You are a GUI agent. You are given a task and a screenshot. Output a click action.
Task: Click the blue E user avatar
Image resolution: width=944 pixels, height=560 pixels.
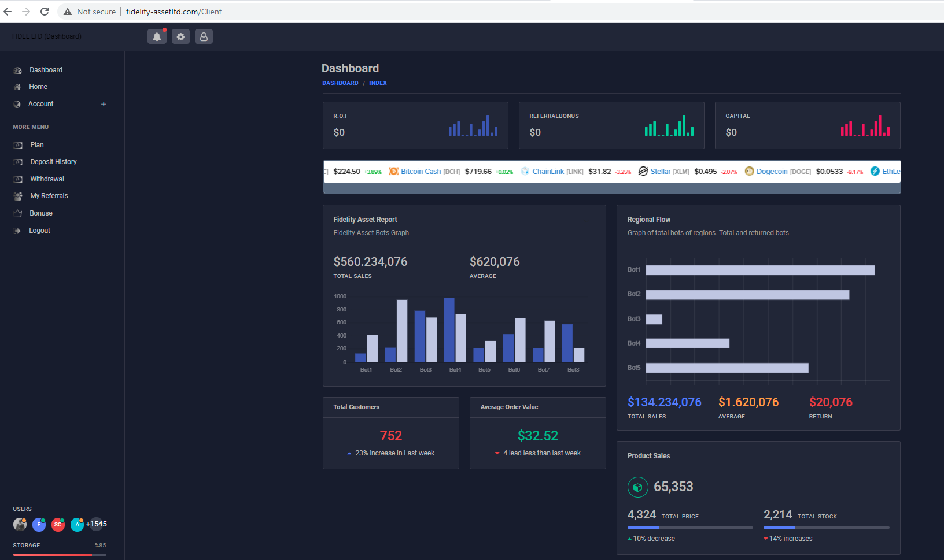coord(39,524)
